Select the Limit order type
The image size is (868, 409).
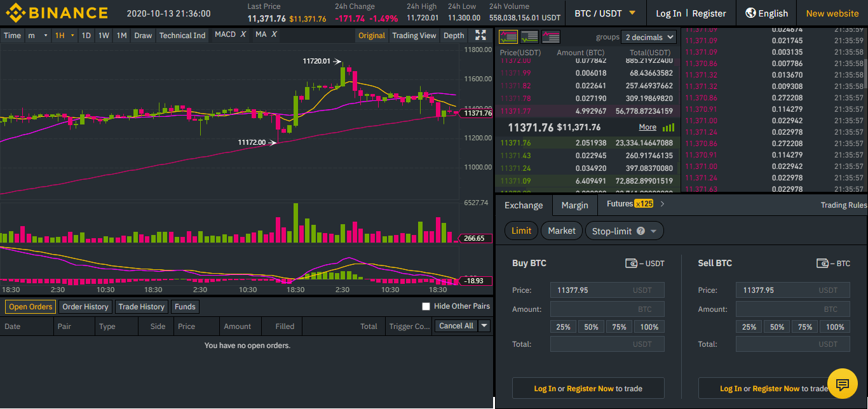pyautogui.click(x=521, y=231)
